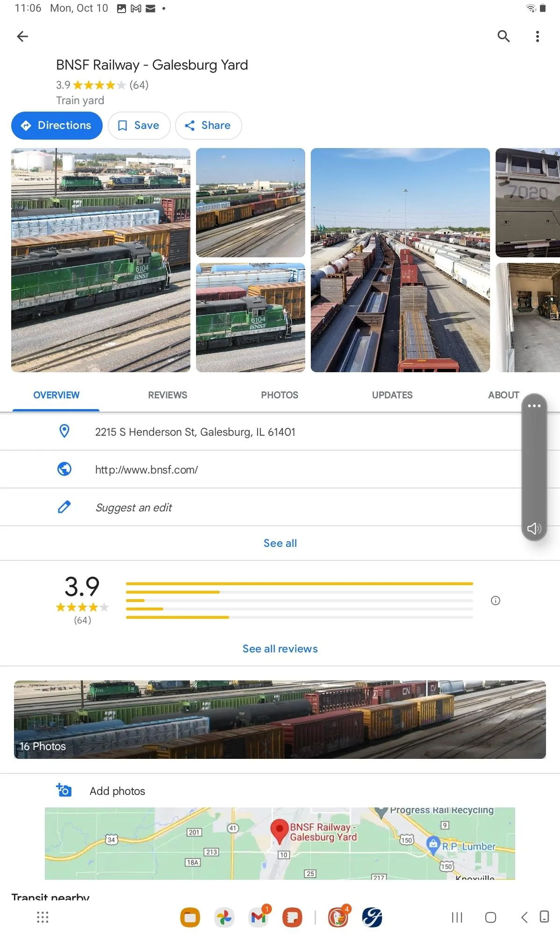
Task: Tap the Train yard category label
Action: point(80,100)
